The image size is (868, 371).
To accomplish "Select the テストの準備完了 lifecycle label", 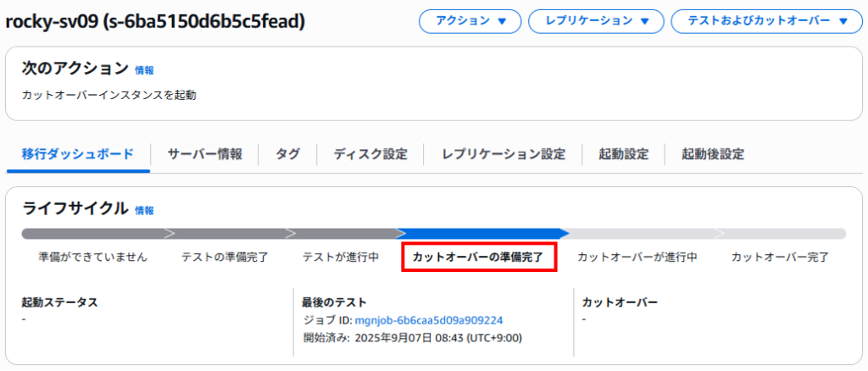I will (x=225, y=257).
